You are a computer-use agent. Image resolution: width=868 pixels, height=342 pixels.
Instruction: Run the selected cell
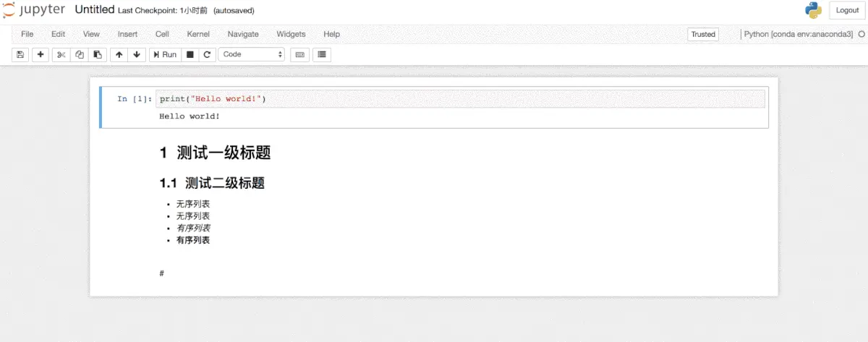click(x=164, y=54)
